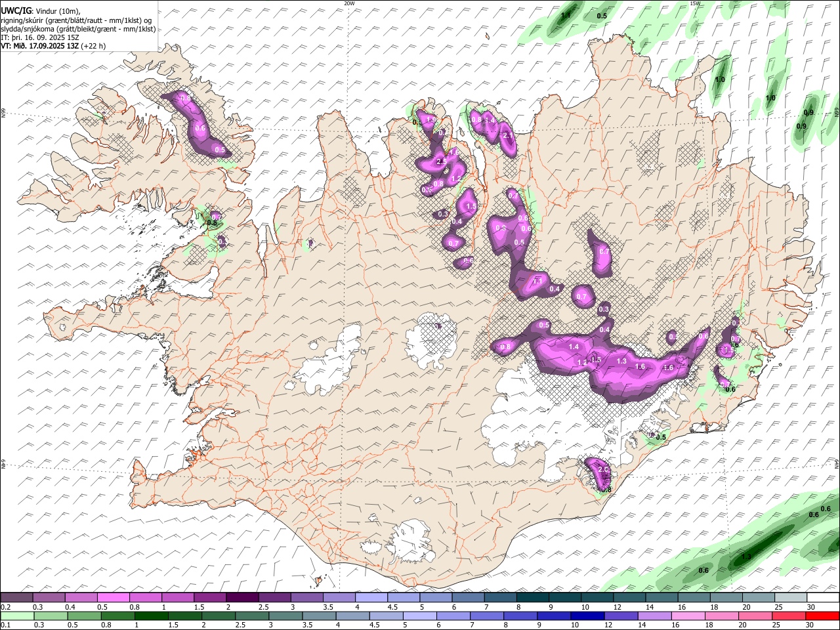Click the '1.2' snowfall value in southeast highlands
The height and width of the screenshot is (630, 840).
[581, 362]
